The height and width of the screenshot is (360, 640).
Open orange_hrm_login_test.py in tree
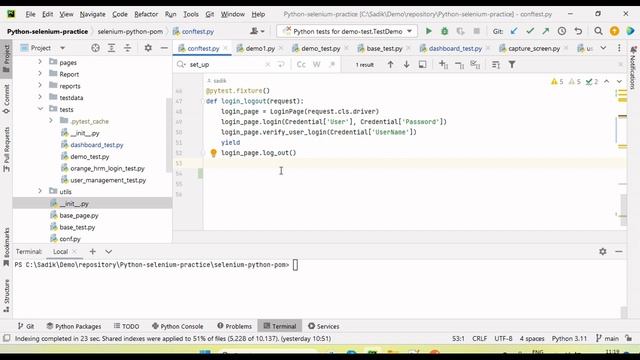click(107, 168)
